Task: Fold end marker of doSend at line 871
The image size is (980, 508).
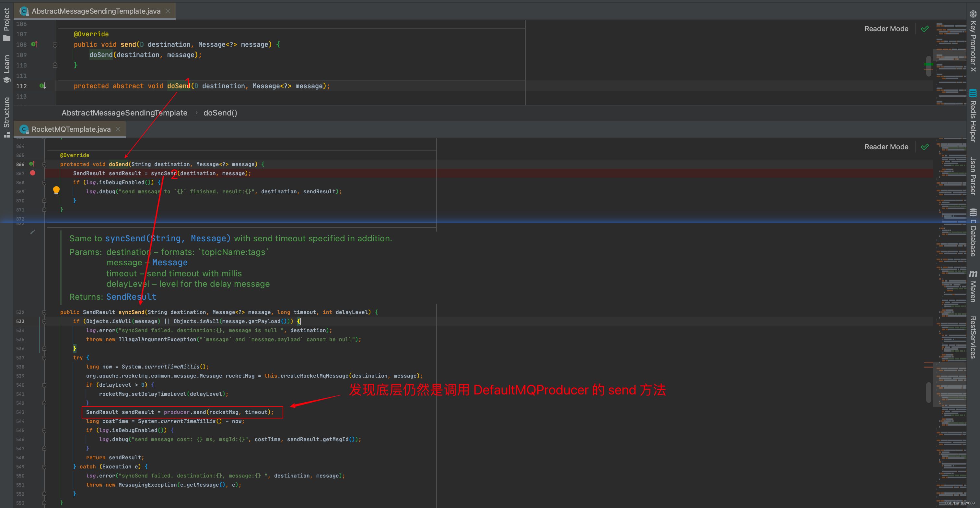Action: (x=44, y=210)
